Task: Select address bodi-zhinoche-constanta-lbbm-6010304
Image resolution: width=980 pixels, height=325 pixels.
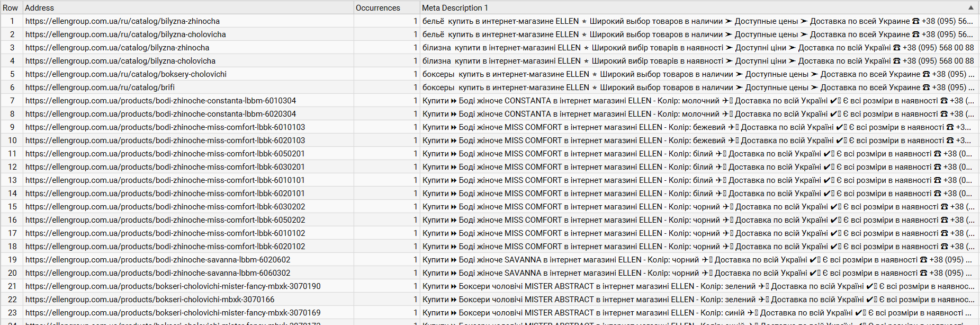Action: (188, 101)
